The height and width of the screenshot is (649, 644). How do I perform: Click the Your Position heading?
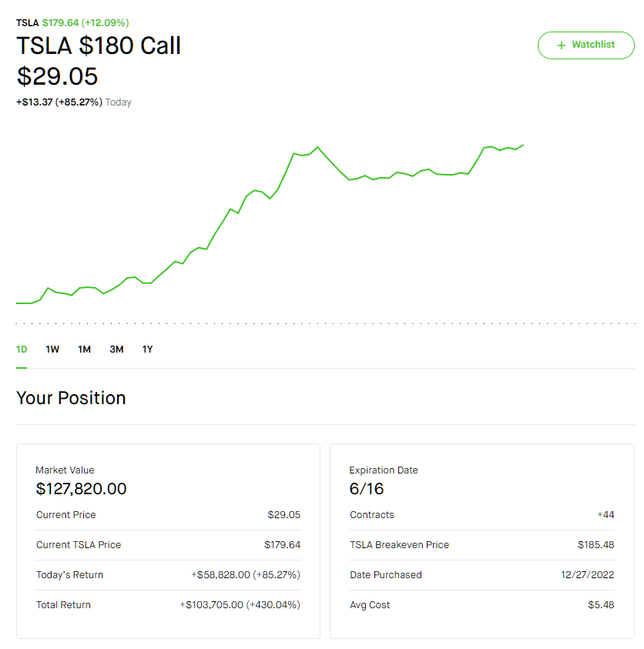[x=71, y=398]
